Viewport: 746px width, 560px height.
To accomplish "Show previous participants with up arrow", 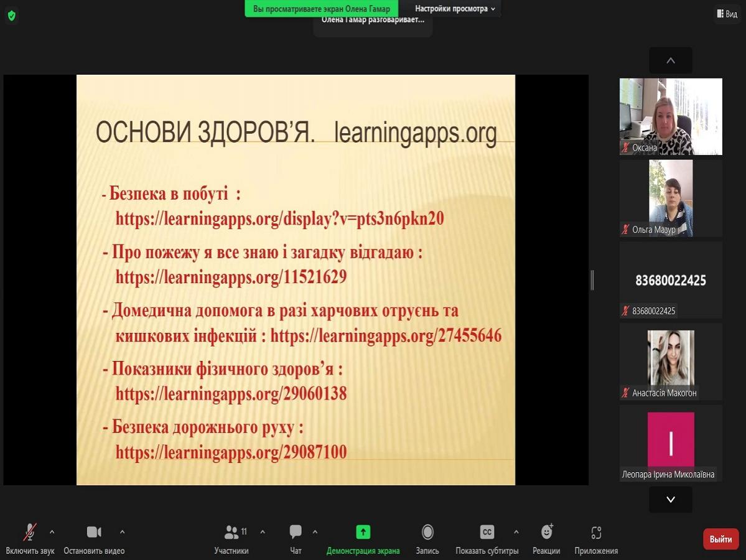I will coord(671,60).
